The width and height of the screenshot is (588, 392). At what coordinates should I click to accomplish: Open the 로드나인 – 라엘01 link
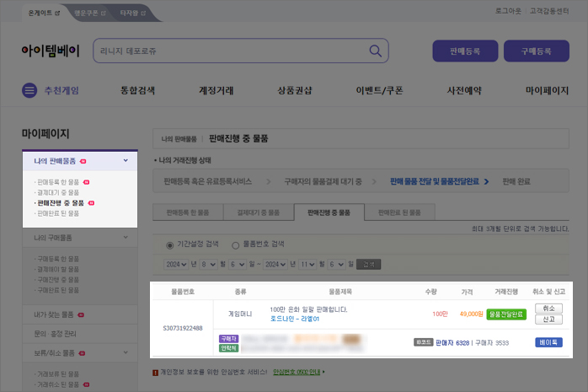(x=294, y=319)
